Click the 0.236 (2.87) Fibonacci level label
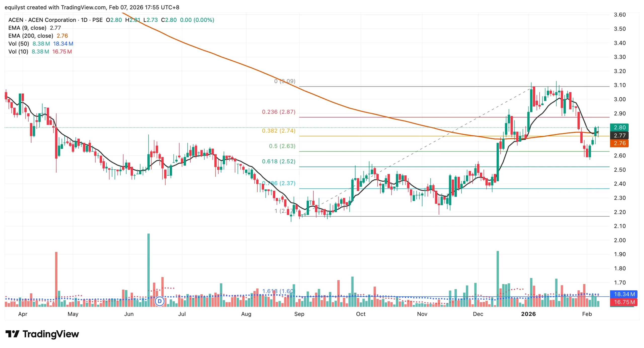Image resolution: width=644 pixels, height=348 pixels. pos(278,112)
